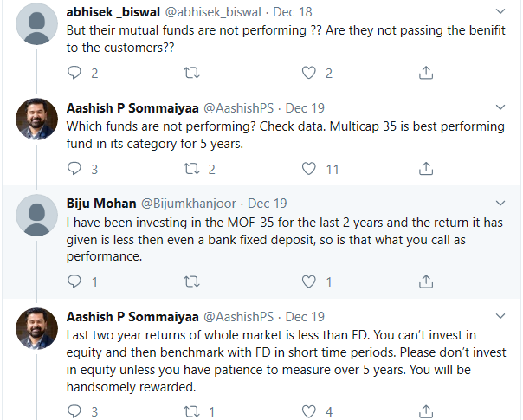Open Biju Mohan's profile name link

click(101, 204)
